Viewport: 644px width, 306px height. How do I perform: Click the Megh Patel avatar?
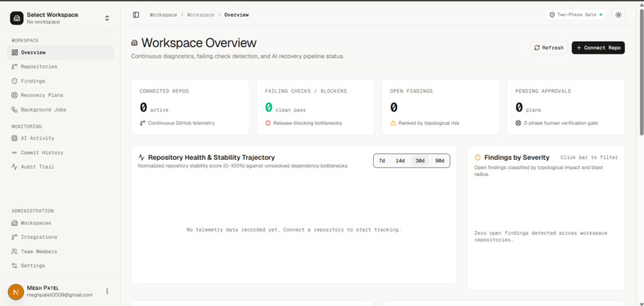tap(16, 292)
